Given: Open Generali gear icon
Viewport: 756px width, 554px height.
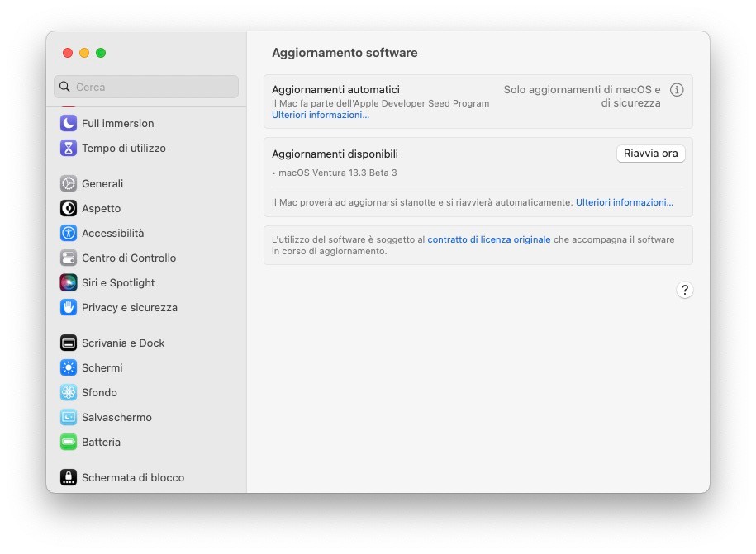Looking at the screenshot, I should pos(68,183).
